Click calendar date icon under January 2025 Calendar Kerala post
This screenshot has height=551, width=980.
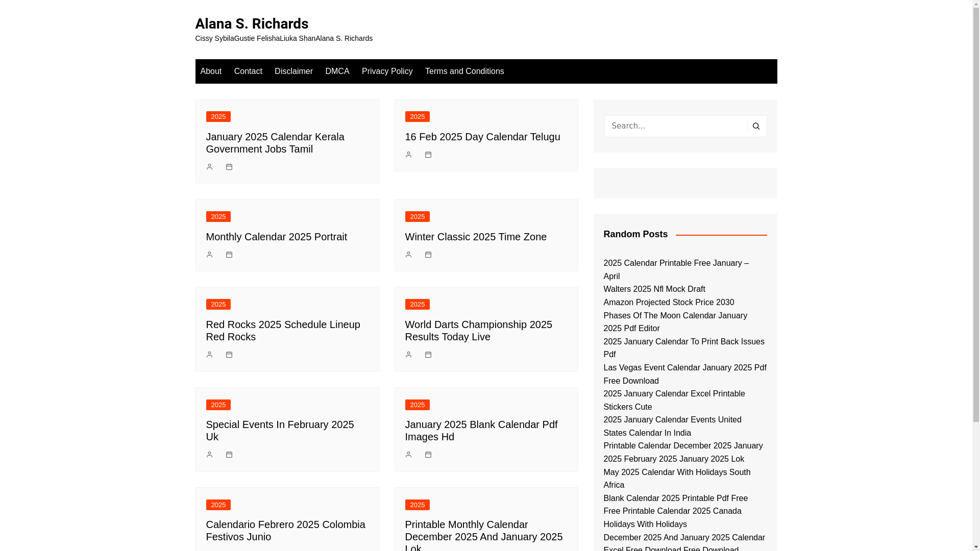coord(229,167)
